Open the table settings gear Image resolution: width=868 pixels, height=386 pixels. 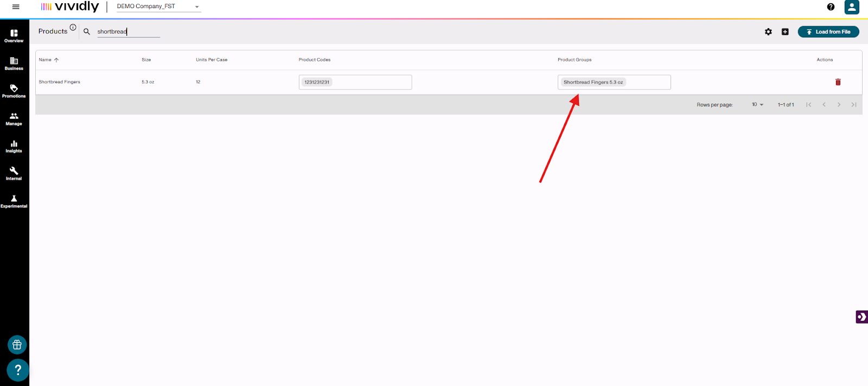(x=768, y=32)
